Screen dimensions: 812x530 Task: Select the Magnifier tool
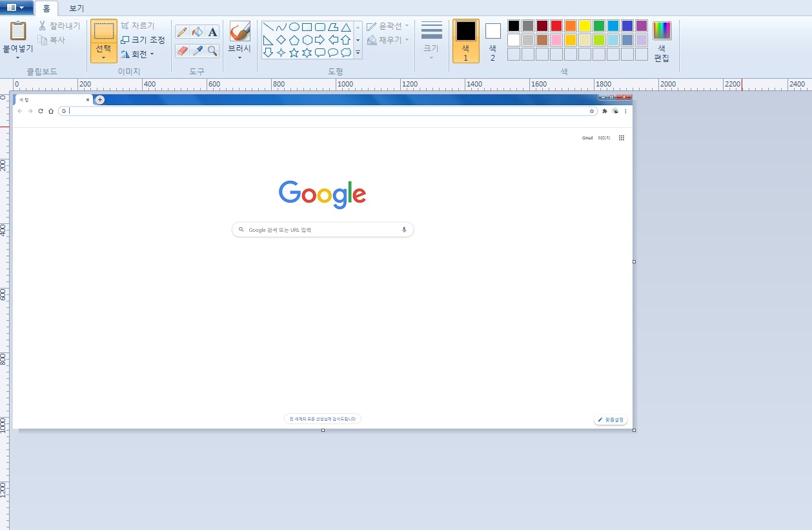212,50
